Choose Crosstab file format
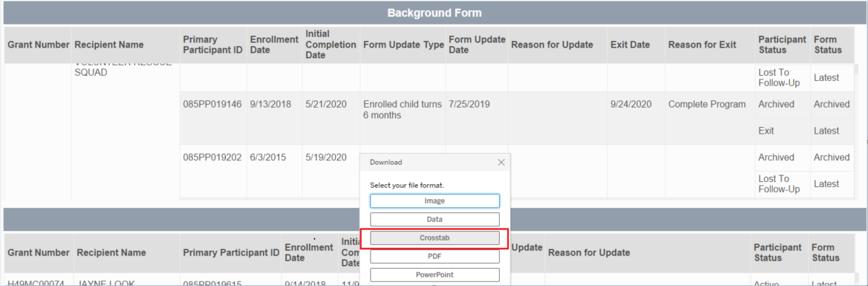 pos(435,238)
